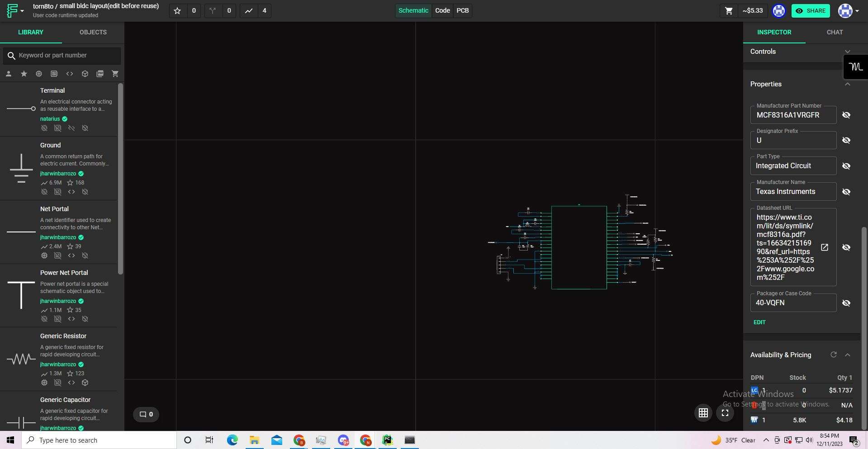Image resolution: width=868 pixels, height=449 pixels.
Task: Toggle visibility of Datasheet URL property
Action: pos(846,247)
